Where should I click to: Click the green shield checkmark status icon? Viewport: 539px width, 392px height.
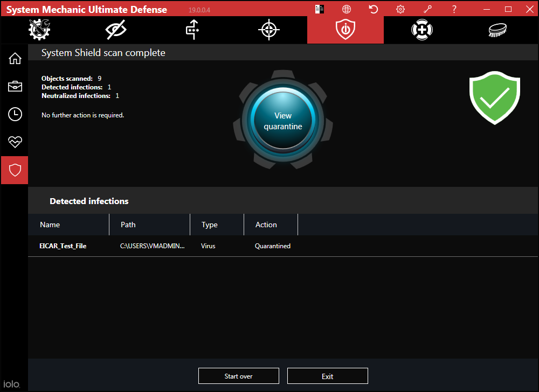point(495,98)
